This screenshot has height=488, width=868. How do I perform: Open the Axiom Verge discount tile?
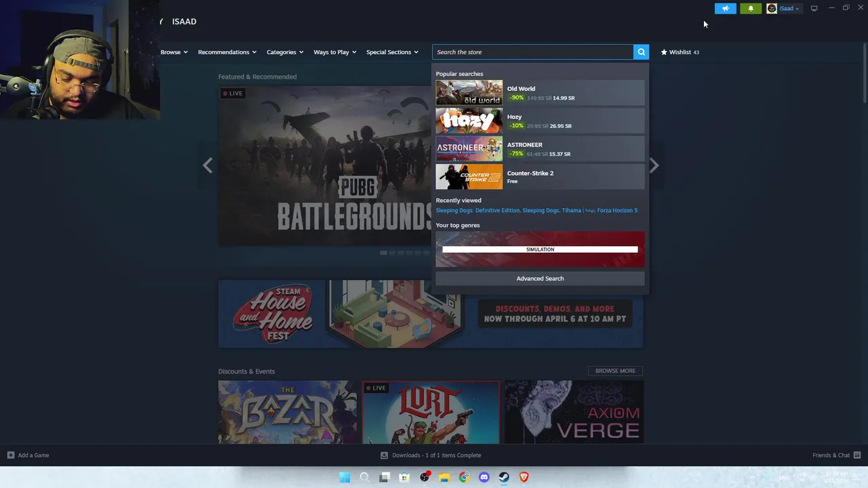click(x=574, y=412)
